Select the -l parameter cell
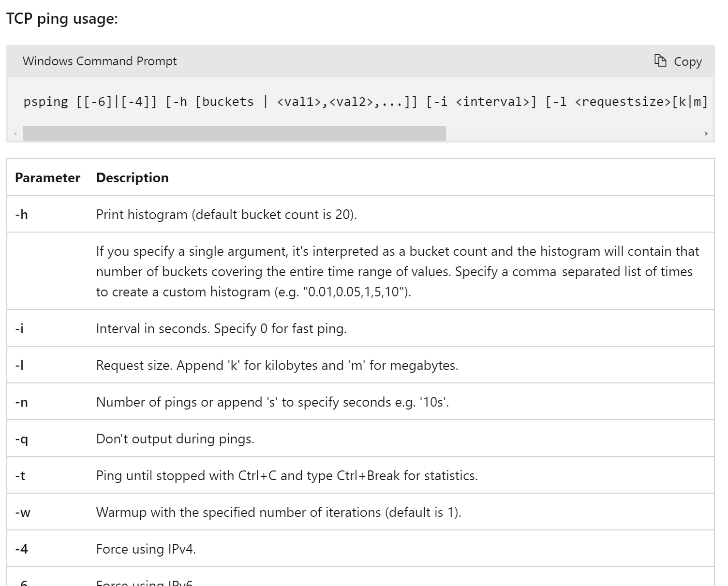The height and width of the screenshot is (586, 728). pyautogui.click(x=19, y=366)
